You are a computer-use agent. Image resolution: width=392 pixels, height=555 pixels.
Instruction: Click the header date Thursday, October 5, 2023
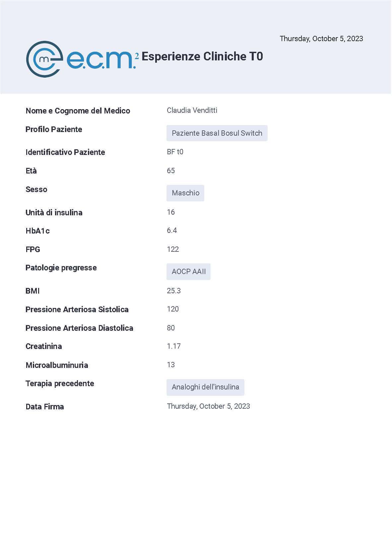[x=321, y=38]
